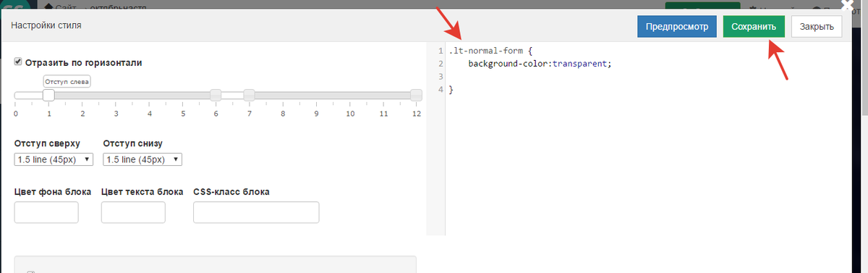Click the Закрыть button
Image resolution: width=868 pixels, height=273 pixels.
817,27
